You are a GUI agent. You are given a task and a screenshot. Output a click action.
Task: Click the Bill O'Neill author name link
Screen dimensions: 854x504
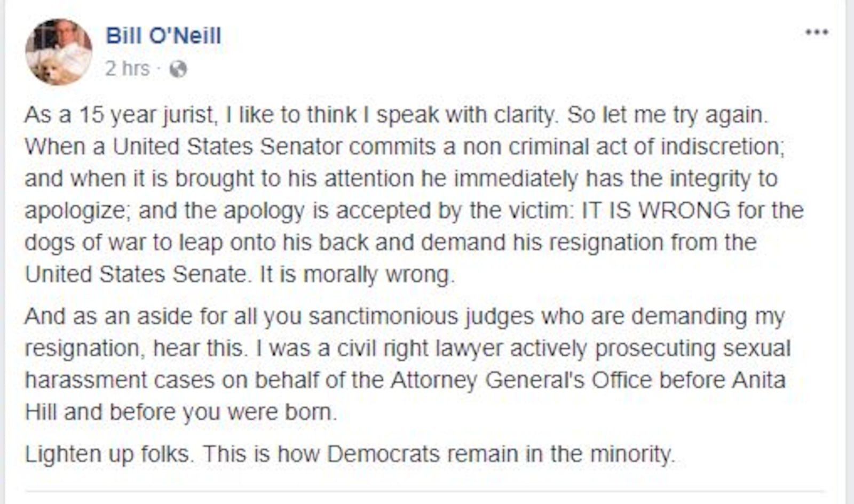163,36
